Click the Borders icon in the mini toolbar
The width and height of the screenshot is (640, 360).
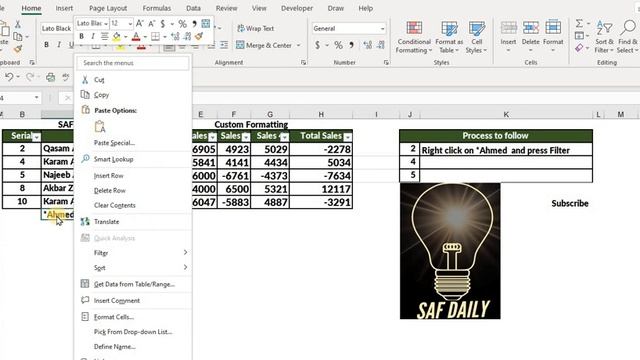tap(155, 37)
